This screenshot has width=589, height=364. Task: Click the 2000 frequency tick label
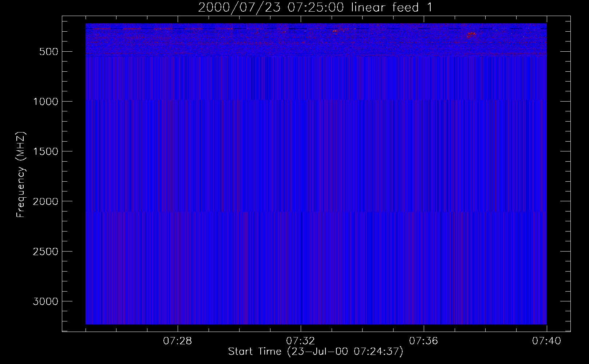[x=46, y=201]
